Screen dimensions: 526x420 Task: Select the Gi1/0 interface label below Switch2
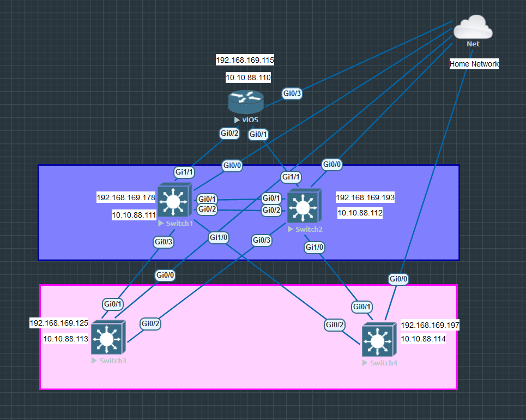point(315,247)
